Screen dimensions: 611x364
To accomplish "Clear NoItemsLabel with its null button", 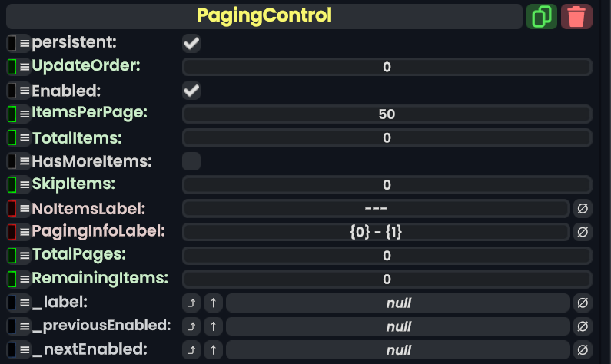I will coord(583,208).
